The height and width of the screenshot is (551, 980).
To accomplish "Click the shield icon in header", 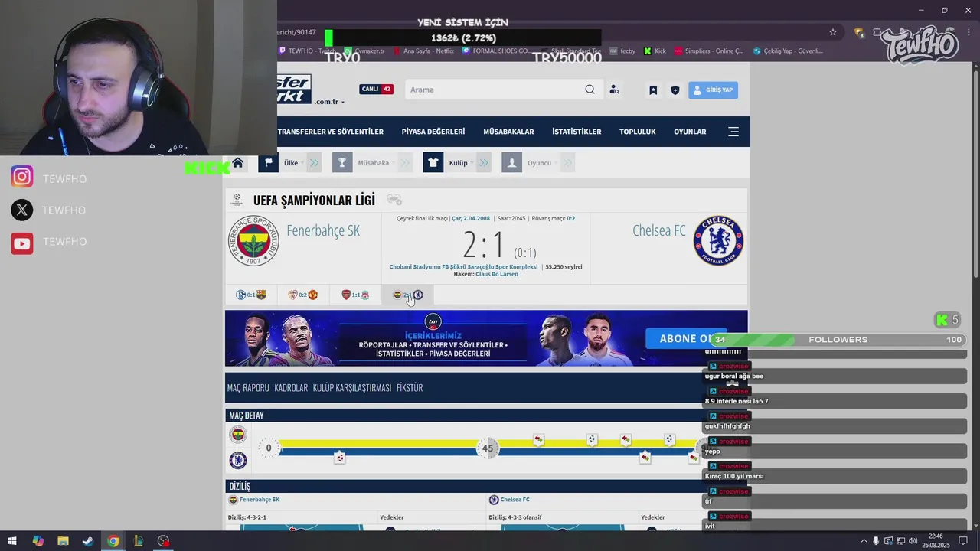I will [675, 90].
